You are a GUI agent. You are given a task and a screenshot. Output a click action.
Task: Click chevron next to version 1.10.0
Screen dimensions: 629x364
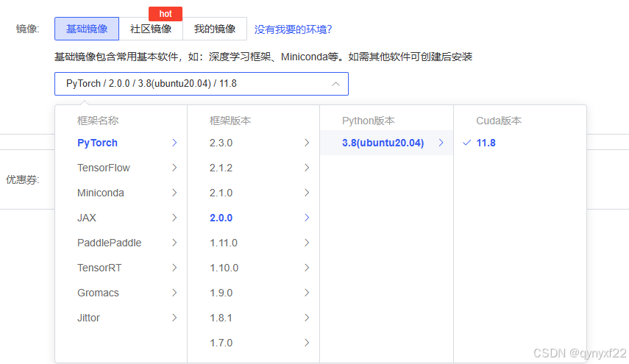[x=307, y=268]
